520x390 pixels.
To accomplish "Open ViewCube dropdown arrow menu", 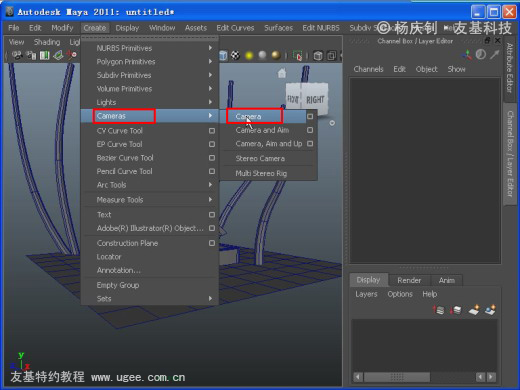I will (x=332, y=123).
